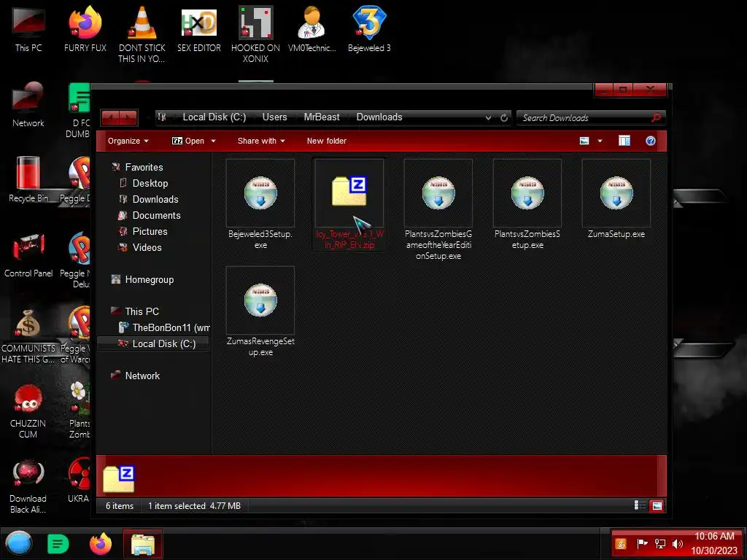The image size is (747, 560).
Task: Click Open with 7-Zip button
Action: click(x=188, y=141)
